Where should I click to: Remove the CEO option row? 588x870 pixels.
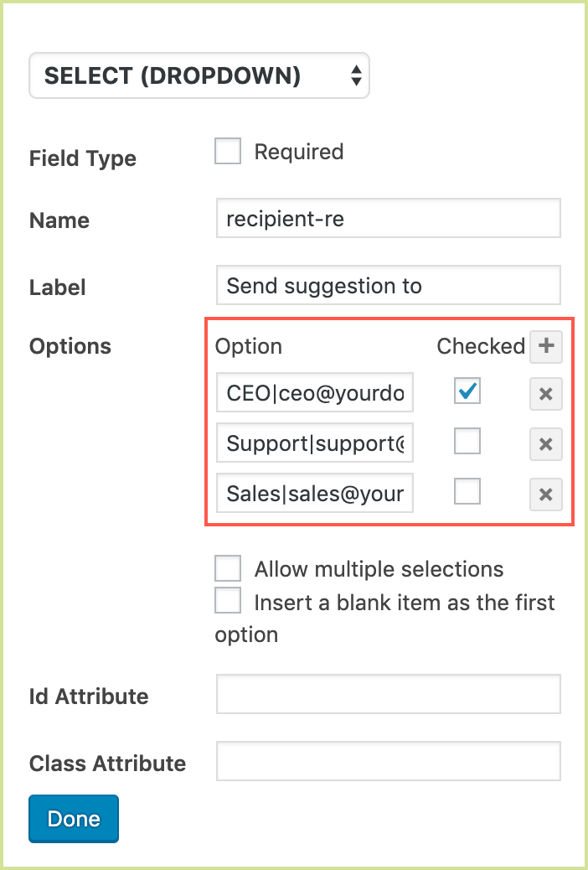coord(545,394)
